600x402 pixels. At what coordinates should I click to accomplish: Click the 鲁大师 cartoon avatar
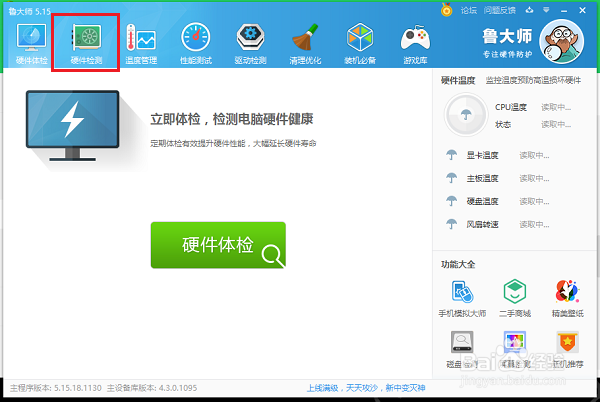coord(562,42)
